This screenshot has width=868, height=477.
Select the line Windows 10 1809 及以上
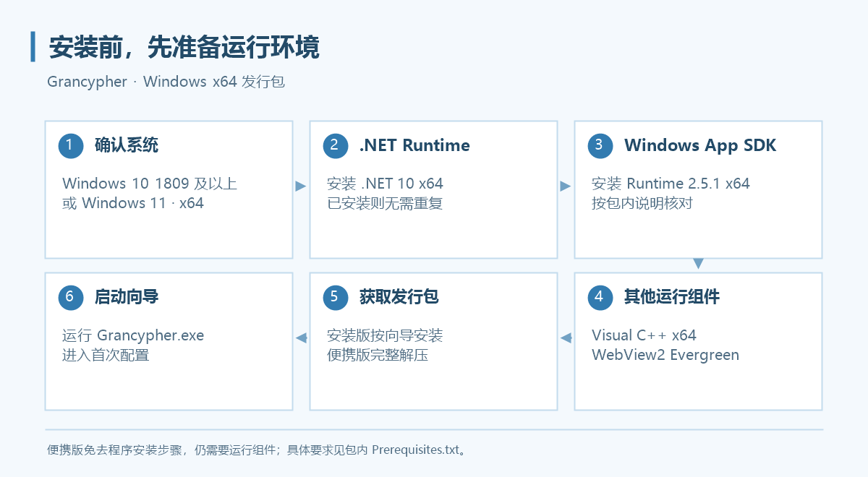pyautogui.click(x=150, y=184)
